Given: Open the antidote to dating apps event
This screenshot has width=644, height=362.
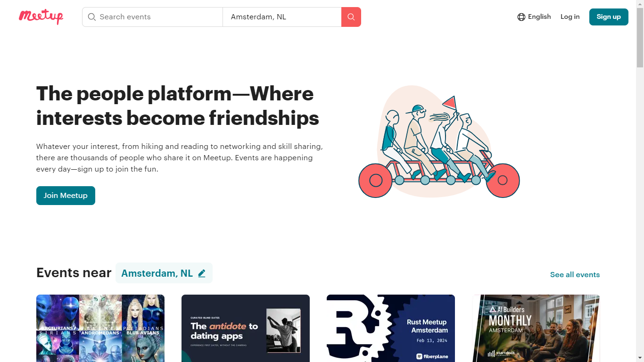Looking at the screenshot, I should click(246, 329).
